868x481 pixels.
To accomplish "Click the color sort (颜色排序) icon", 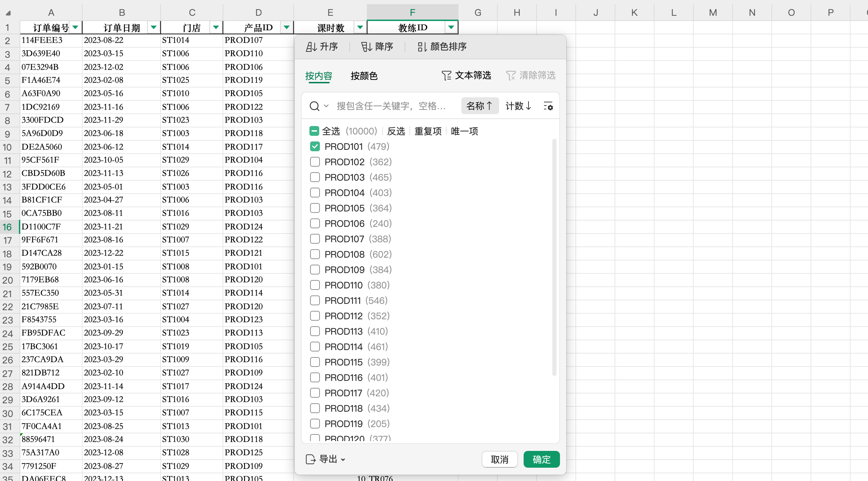I will [422, 47].
